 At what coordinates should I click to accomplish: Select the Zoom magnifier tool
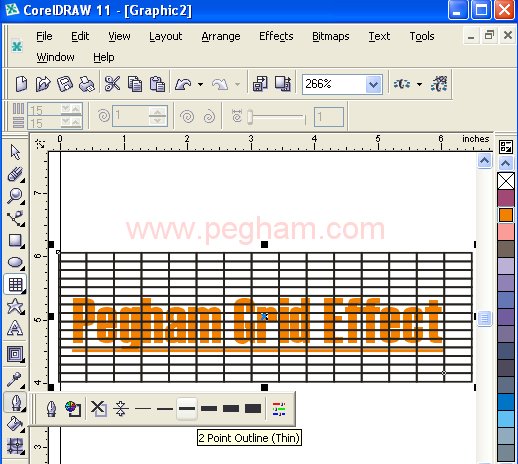point(15,196)
